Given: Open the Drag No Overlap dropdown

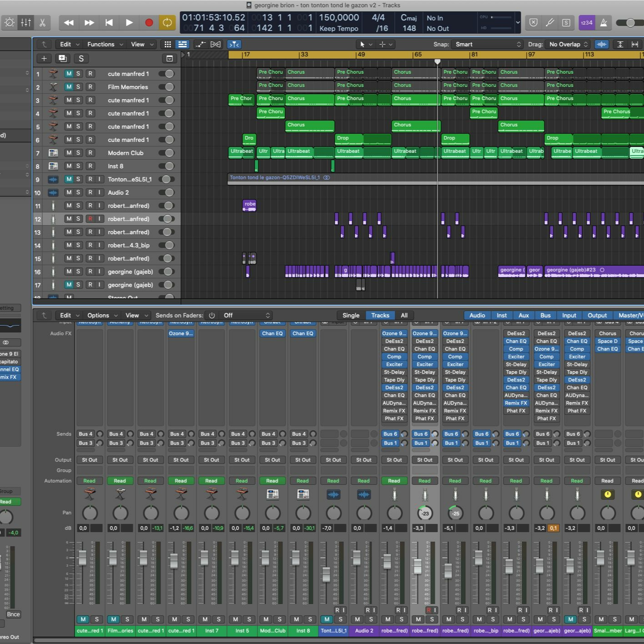Looking at the screenshot, I should tap(567, 44).
